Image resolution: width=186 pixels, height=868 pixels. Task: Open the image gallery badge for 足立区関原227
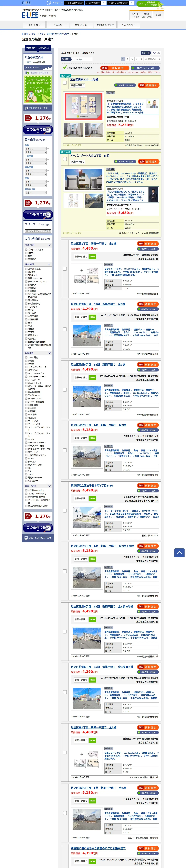(x=110, y=93)
